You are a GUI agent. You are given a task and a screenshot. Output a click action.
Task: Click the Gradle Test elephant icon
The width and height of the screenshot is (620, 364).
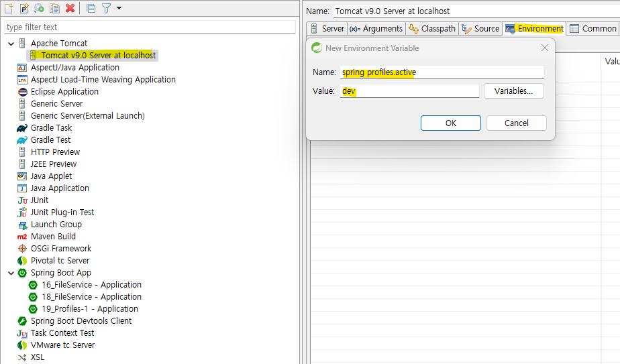(x=22, y=140)
